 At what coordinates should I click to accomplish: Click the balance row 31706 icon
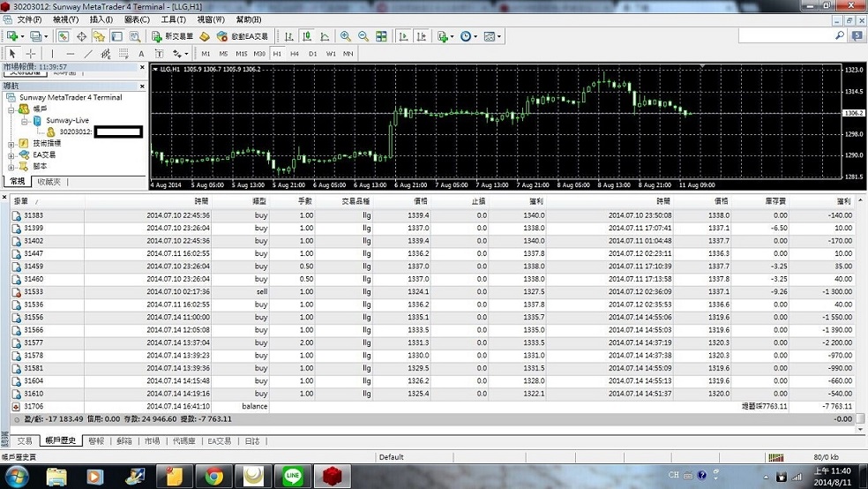[x=17, y=407]
